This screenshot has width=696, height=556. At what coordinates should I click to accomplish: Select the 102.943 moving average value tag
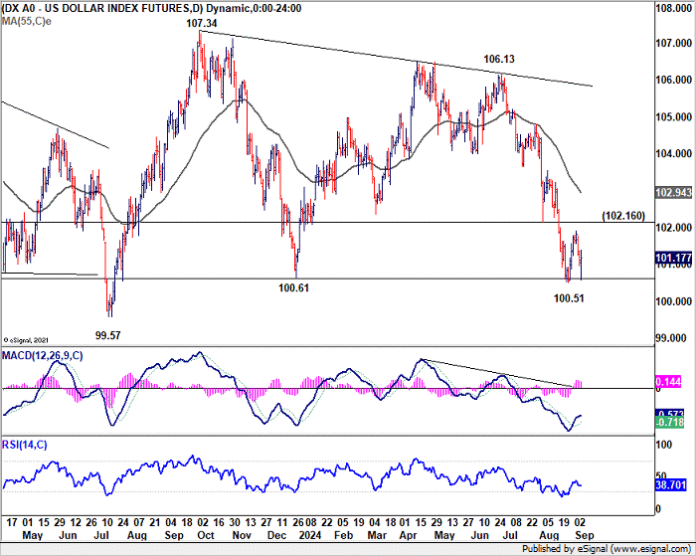[x=673, y=193]
